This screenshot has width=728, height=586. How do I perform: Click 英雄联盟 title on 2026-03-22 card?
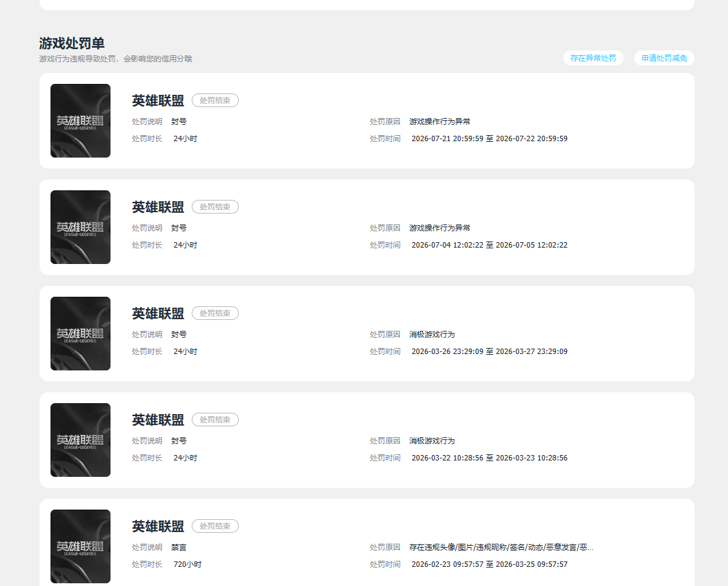(x=158, y=420)
